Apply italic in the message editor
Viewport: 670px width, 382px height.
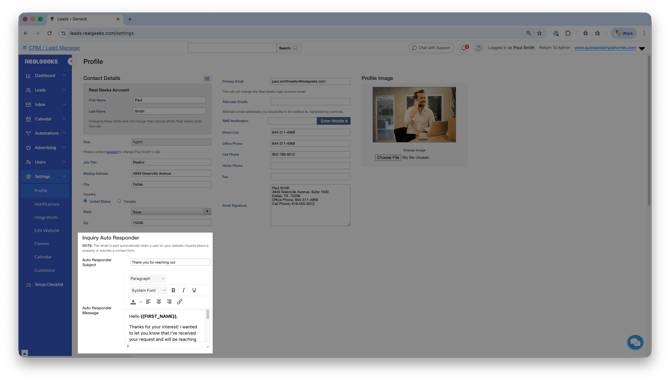click(183, 290)
